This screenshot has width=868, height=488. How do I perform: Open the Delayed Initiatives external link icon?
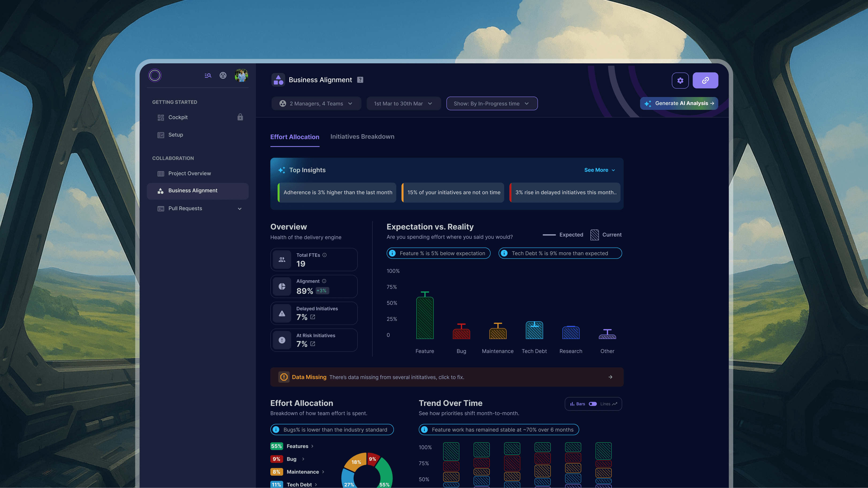tap(313, 317)
